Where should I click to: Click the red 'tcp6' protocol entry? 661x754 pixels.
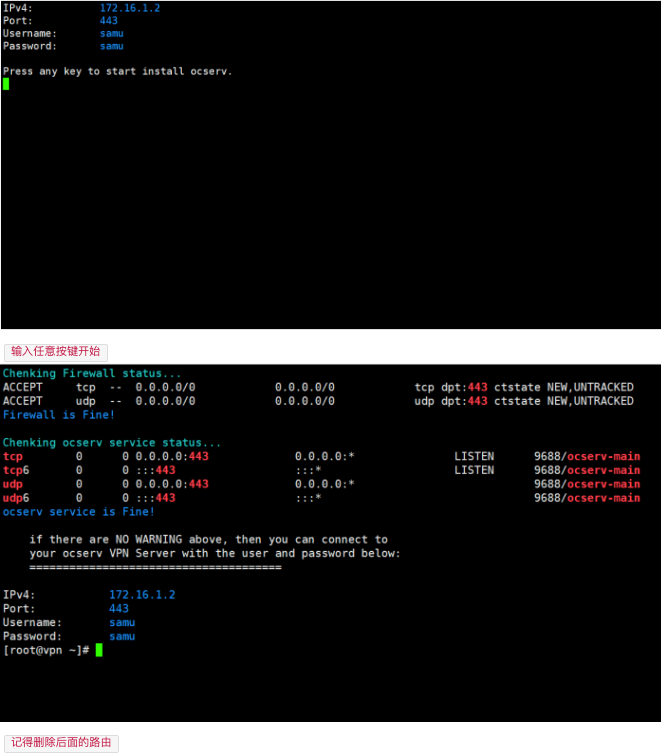click(16, 470)
